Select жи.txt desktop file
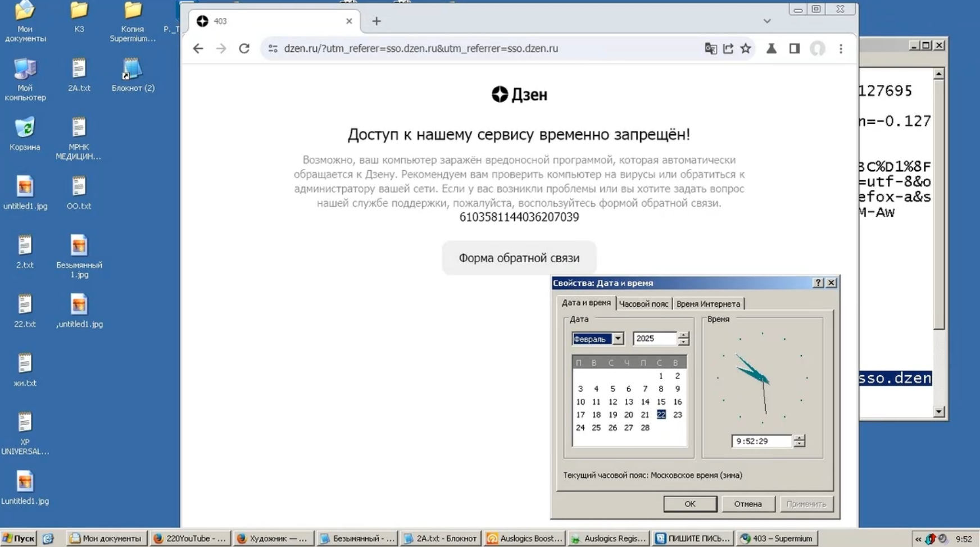 click(25, 370)
